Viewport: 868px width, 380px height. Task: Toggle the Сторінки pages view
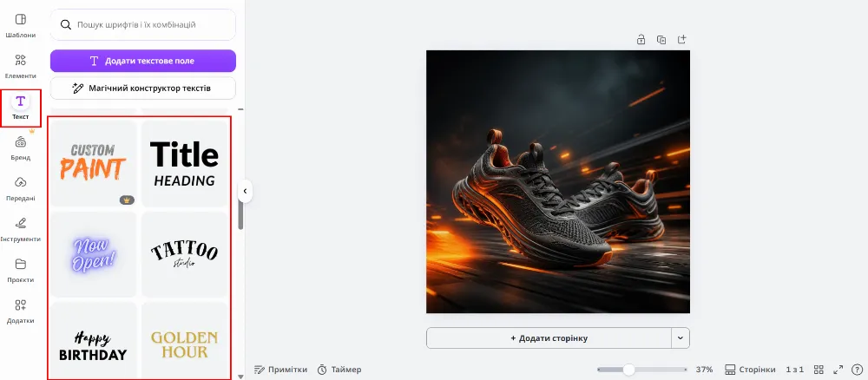pos(750,370)
